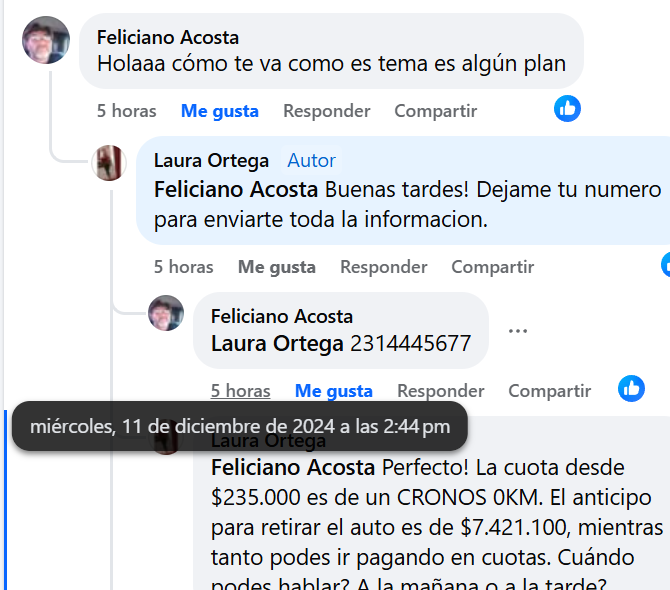This screenshot has height=590, width=670.
Task: Toggle Me gusta on Laura's author reply
Action: [276, 267]
